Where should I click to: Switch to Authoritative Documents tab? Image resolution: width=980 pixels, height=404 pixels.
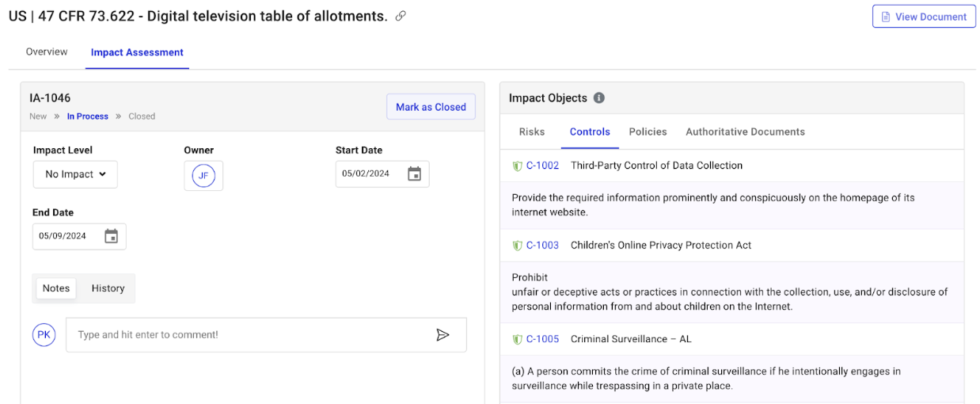click(745, 132)
